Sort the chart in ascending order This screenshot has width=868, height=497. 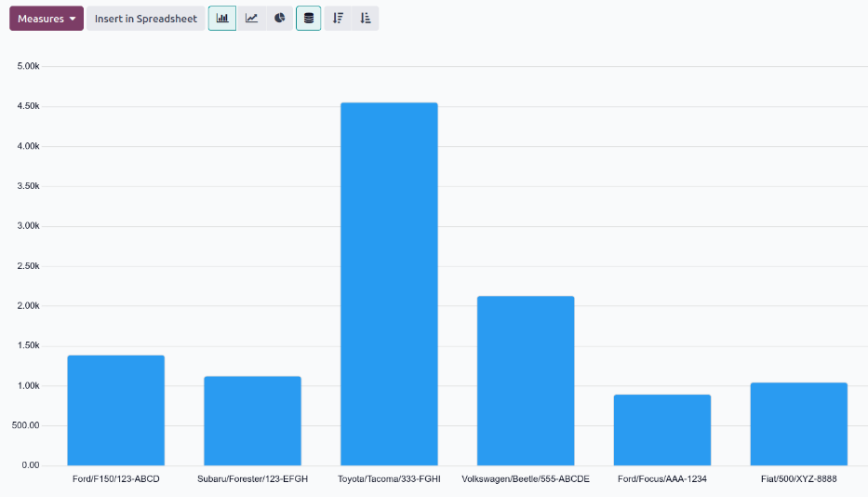[x=366, y=19]
